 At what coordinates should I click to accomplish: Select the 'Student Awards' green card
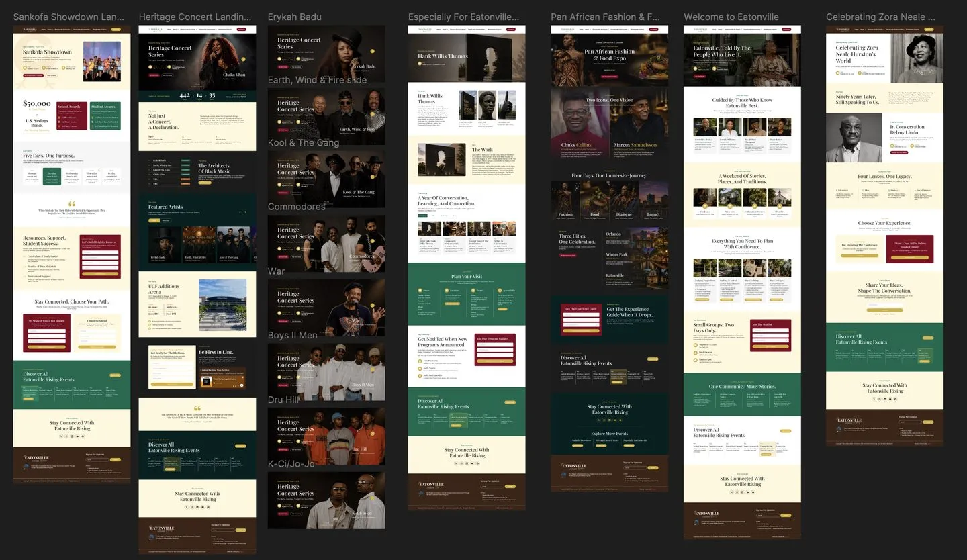point(105,116)
